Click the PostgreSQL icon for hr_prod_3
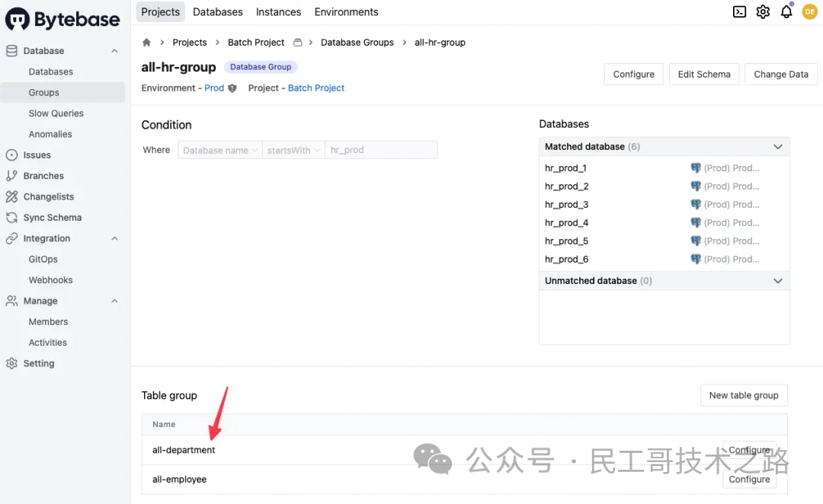This screenshot has height=504, width=823. [696, 205]
